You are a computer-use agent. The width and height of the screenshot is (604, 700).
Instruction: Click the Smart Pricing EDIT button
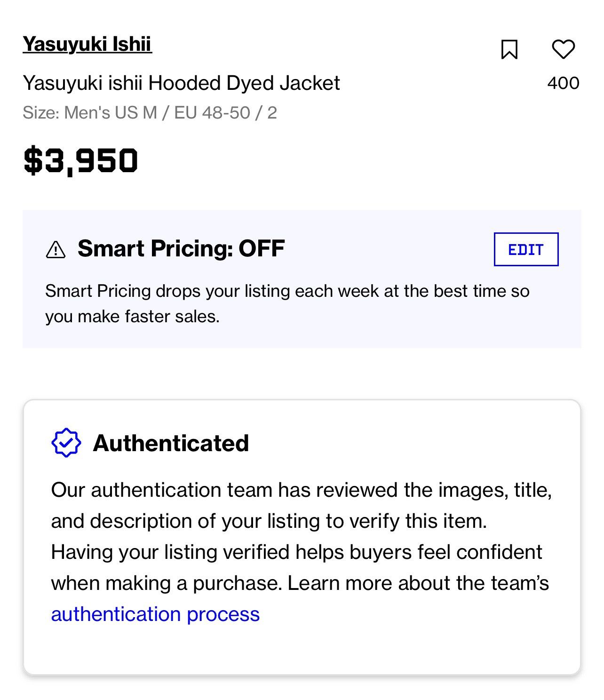[x=526, y=249]
